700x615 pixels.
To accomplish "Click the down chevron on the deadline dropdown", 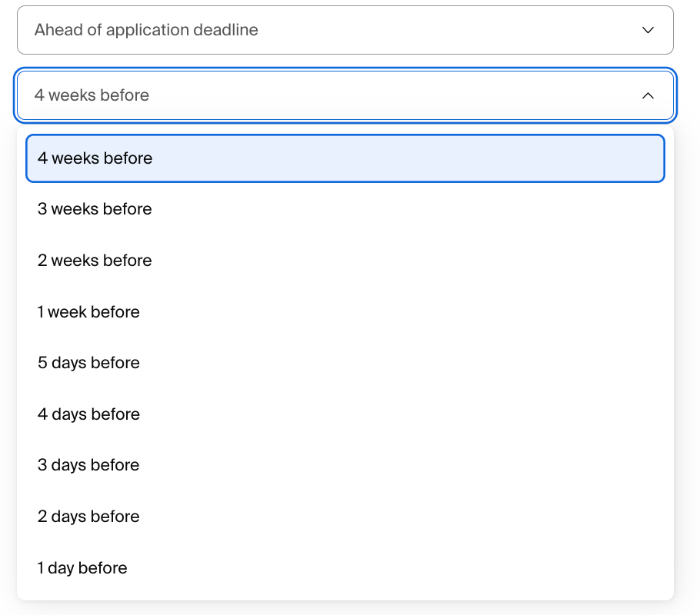I will [x=648, y=30].
